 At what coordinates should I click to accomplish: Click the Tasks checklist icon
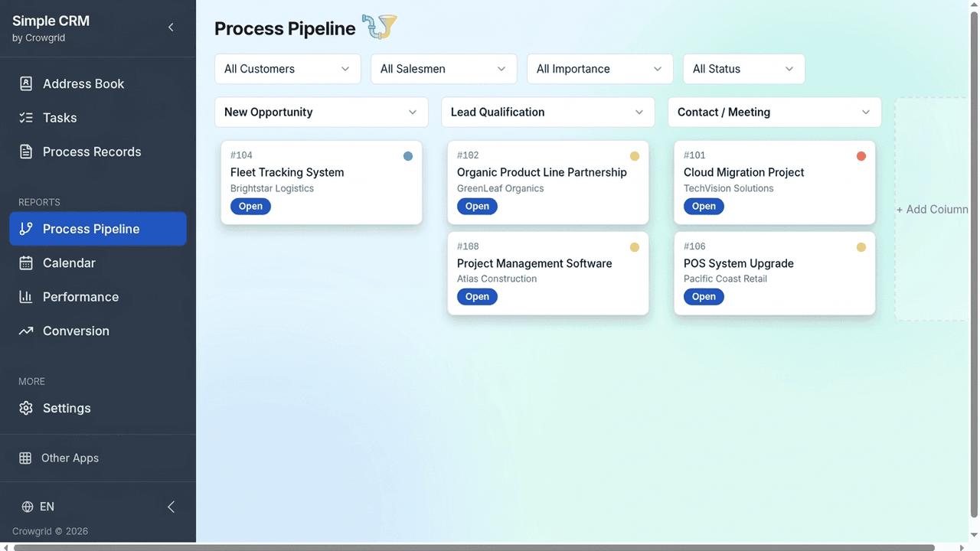pyautogui.click(x=26, y=118)
